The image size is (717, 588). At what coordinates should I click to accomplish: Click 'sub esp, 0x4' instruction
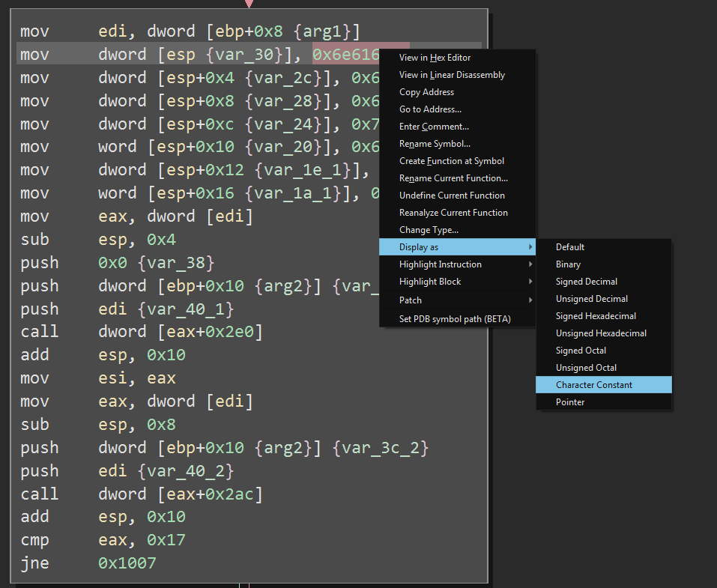pyautogui.click(x=98, y=240)
